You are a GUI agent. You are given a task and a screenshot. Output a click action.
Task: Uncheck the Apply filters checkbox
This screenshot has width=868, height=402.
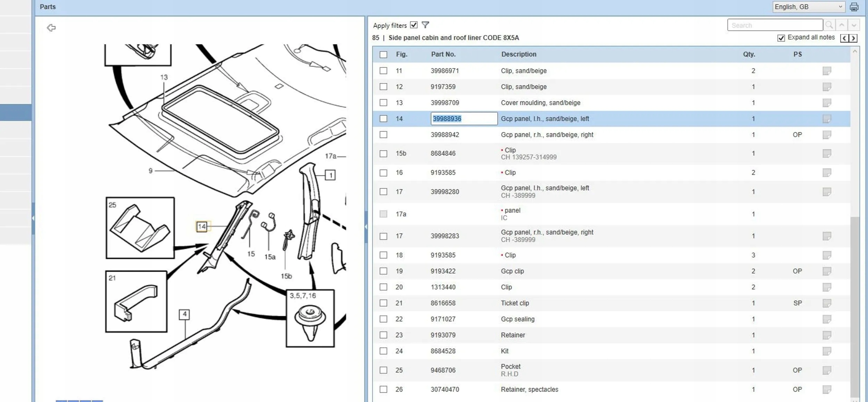414,25
